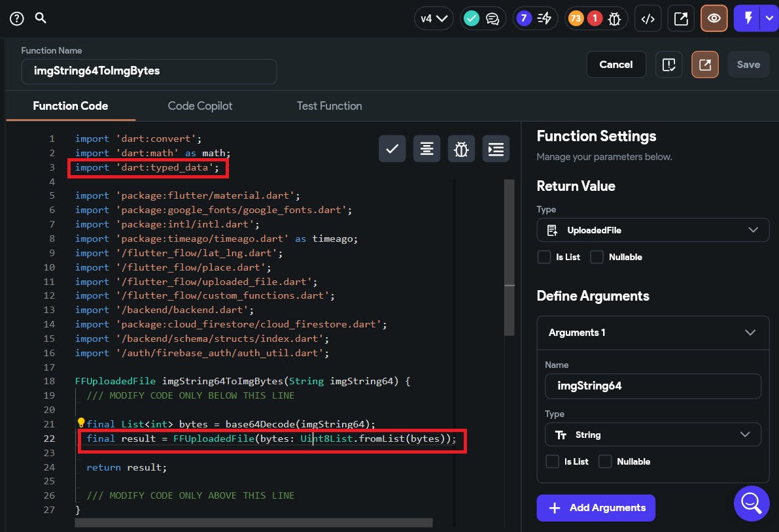Image resolution: width=779 pixels, height=532 pixels.
Task: Click the preview eye icon
Action: click(x=714, y=19)
